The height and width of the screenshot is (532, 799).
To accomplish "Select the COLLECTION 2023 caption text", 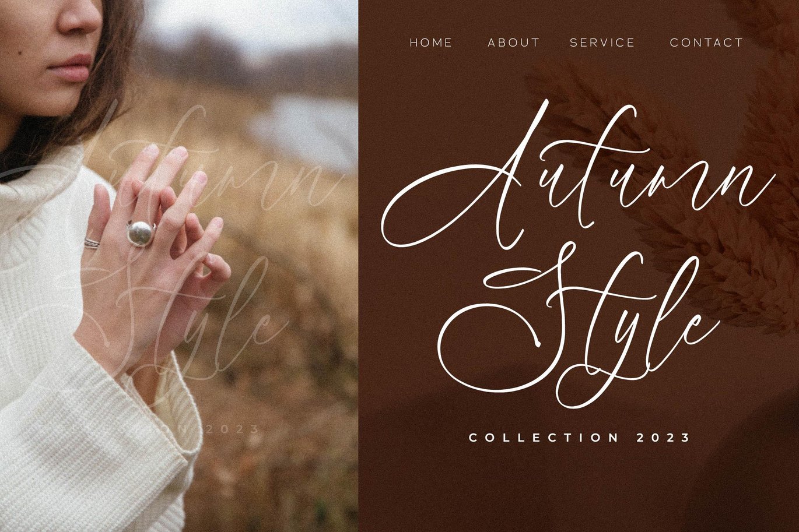I will tap(580, 438).
